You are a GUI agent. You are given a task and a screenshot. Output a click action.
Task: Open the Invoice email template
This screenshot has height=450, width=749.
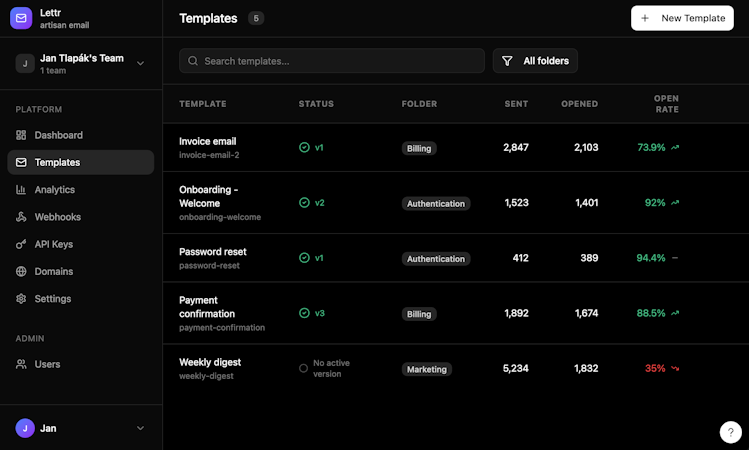tap(208, 141)
